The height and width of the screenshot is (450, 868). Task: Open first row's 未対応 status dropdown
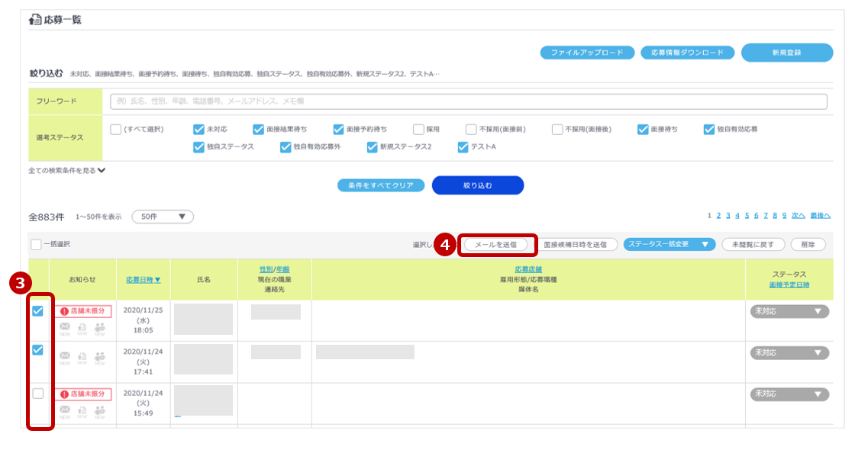(789, 311)
